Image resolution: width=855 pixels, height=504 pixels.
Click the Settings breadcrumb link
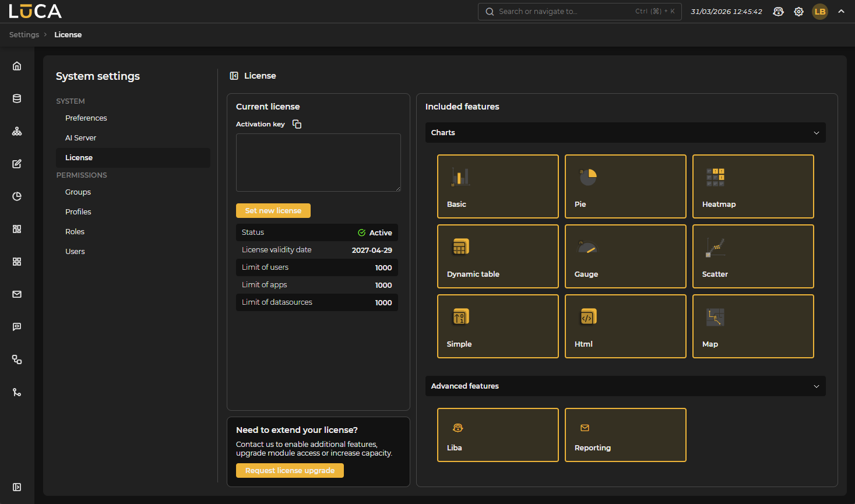coord(24,35)
